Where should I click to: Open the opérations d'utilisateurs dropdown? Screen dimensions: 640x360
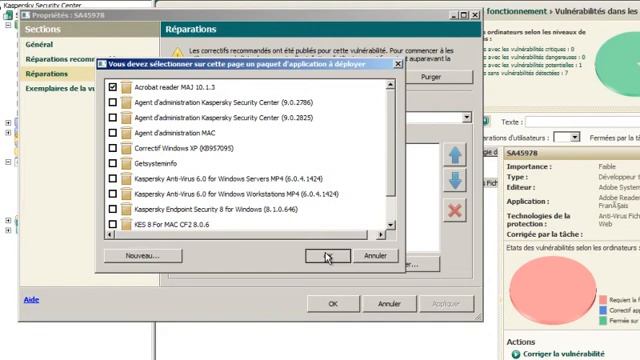tap(575, 137)
